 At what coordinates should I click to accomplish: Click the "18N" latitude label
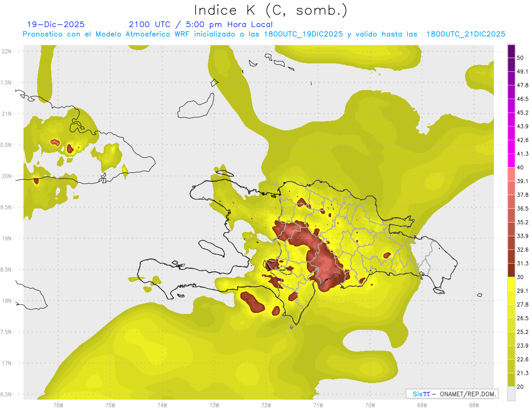coord(7,301)
